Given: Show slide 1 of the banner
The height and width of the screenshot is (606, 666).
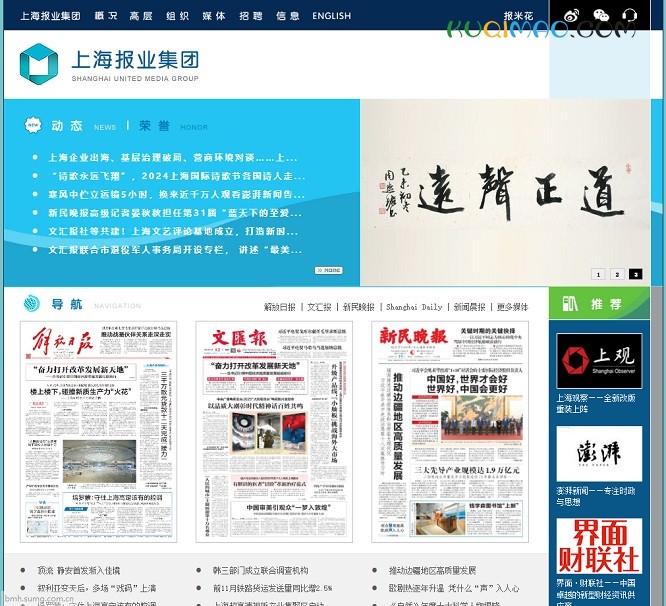Looking at the screenshot, I should coord(598,274).
